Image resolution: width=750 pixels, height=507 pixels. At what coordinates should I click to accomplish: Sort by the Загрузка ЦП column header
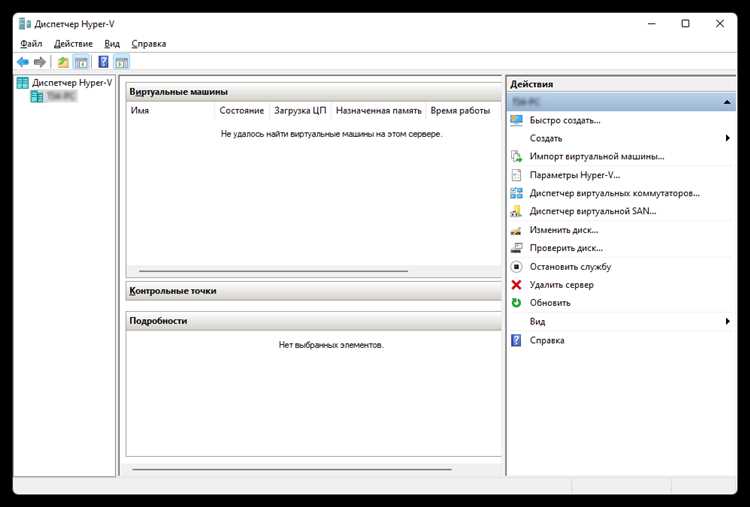pyautogui.click(x=300, y=110)
